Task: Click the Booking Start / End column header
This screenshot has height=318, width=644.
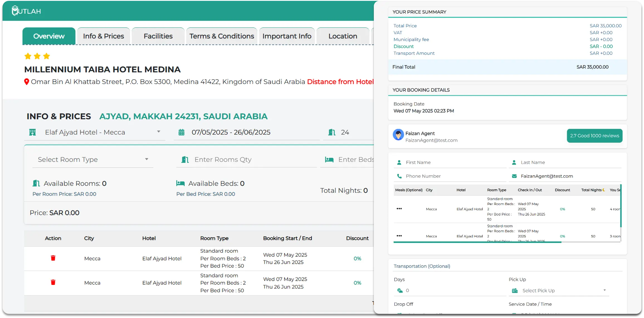Action: tap(287, 238)
